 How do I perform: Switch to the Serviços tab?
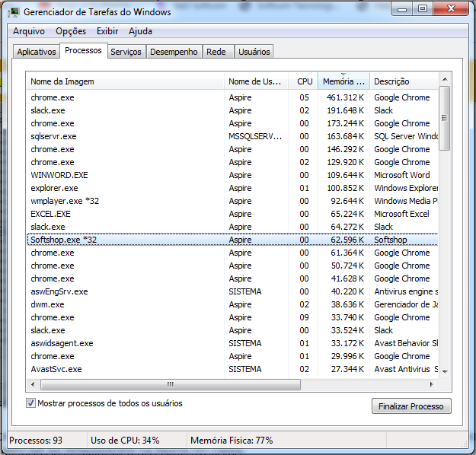click(x=126, y=52)
